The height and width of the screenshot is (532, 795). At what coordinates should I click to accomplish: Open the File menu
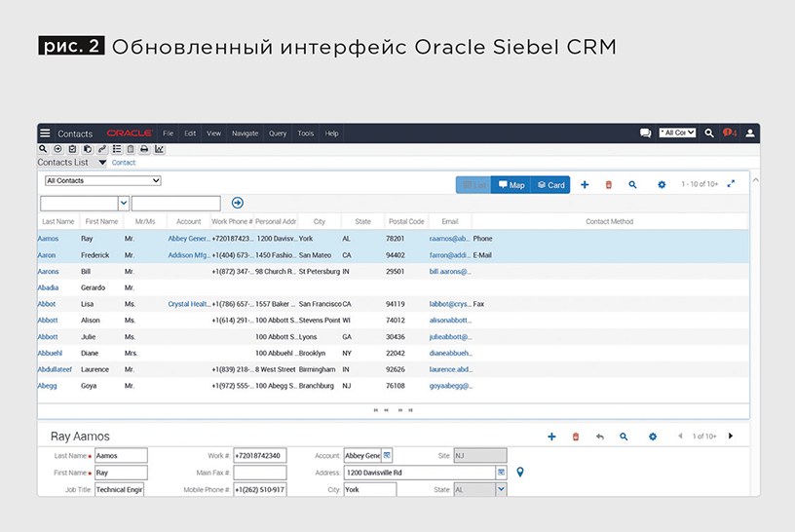point(169,133)
